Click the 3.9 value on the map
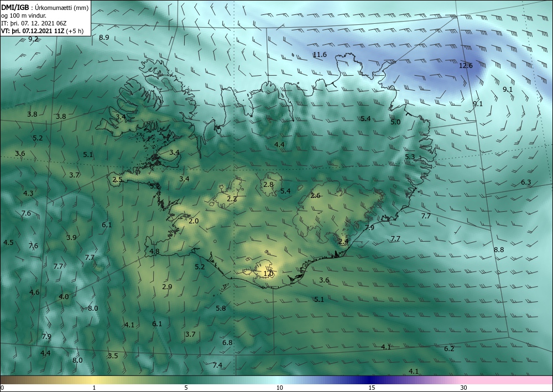The height and width of the screenshot is (392, 553). point(71,238)
